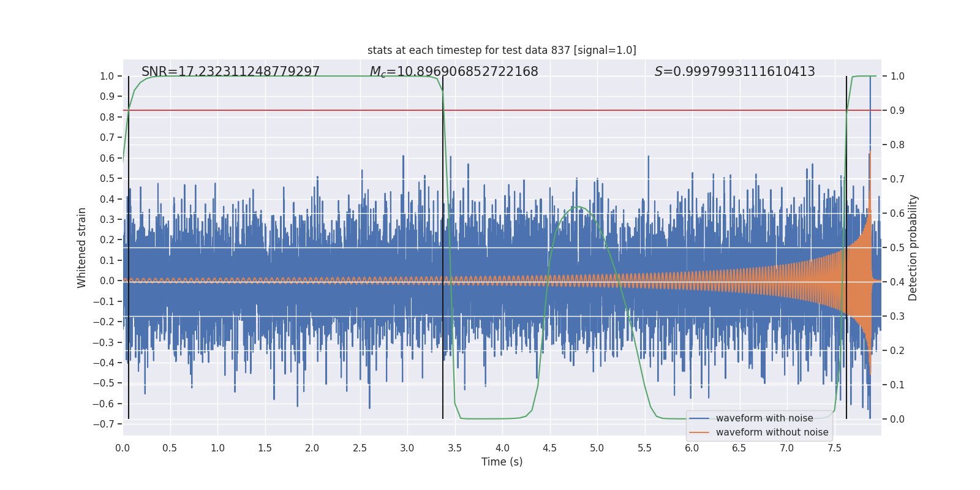Click the 2.5 tick on the Time axis
The image size is (980, 490).
[360, 448]
